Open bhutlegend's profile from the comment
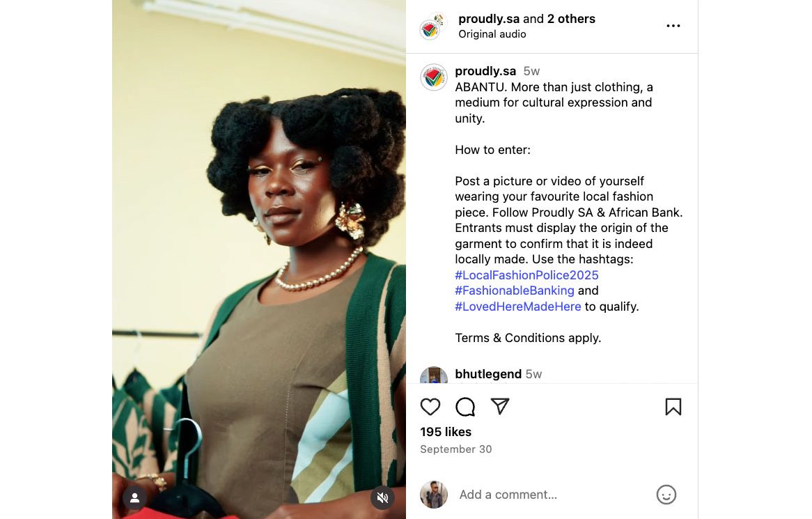 [x=487, y=374]
